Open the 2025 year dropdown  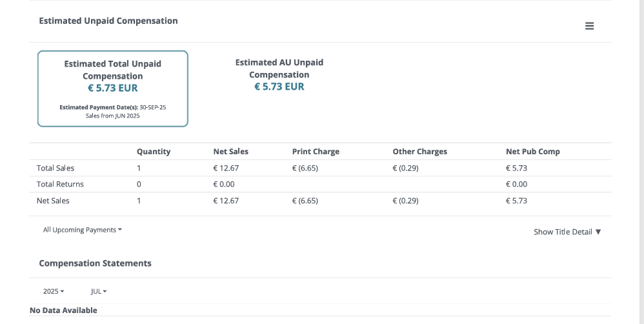(x=54, y=291)
